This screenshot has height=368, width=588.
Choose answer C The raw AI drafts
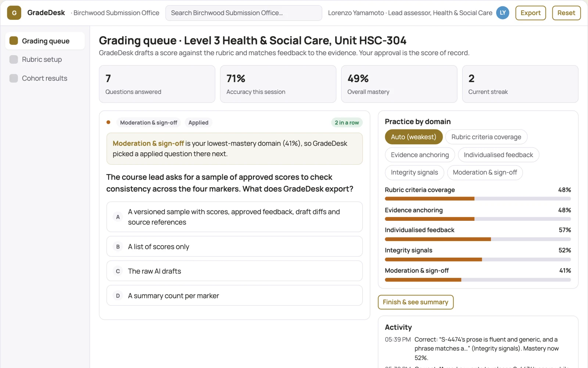tap(234, 271)
